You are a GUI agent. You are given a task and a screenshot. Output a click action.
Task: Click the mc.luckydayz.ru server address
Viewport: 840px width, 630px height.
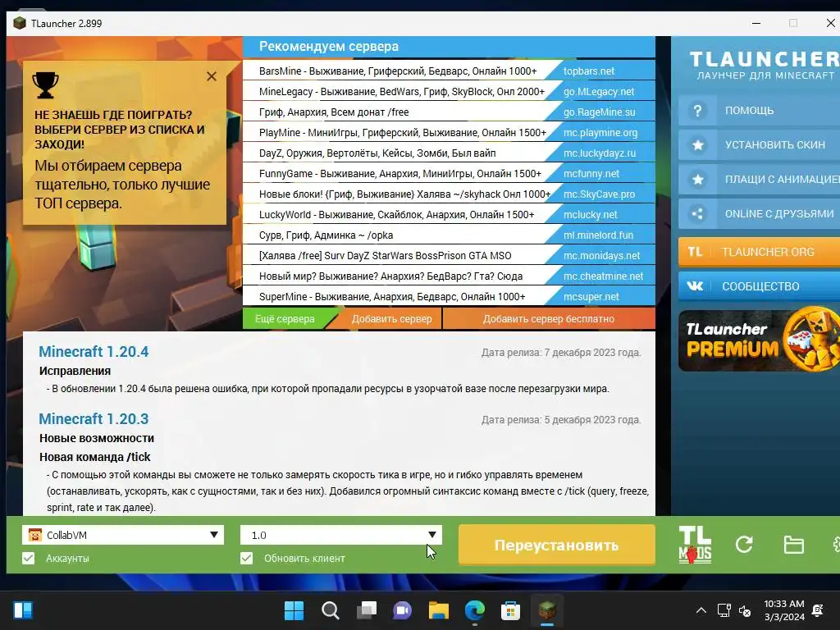600,153
